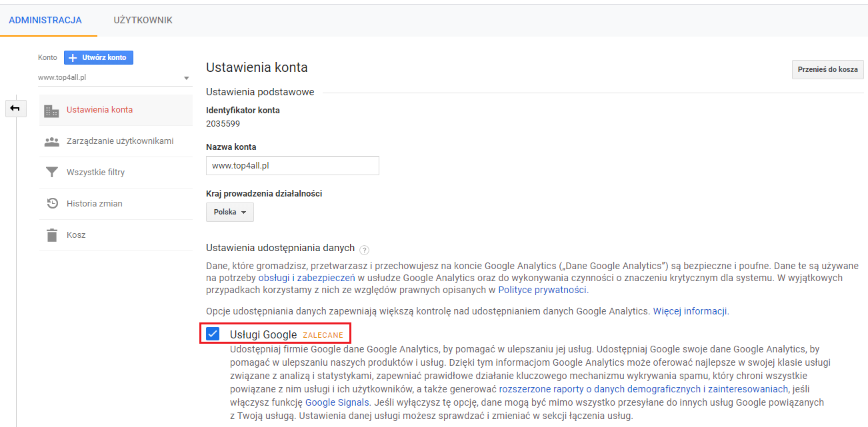Open Kosz in the sidebar

coord(116,235)
